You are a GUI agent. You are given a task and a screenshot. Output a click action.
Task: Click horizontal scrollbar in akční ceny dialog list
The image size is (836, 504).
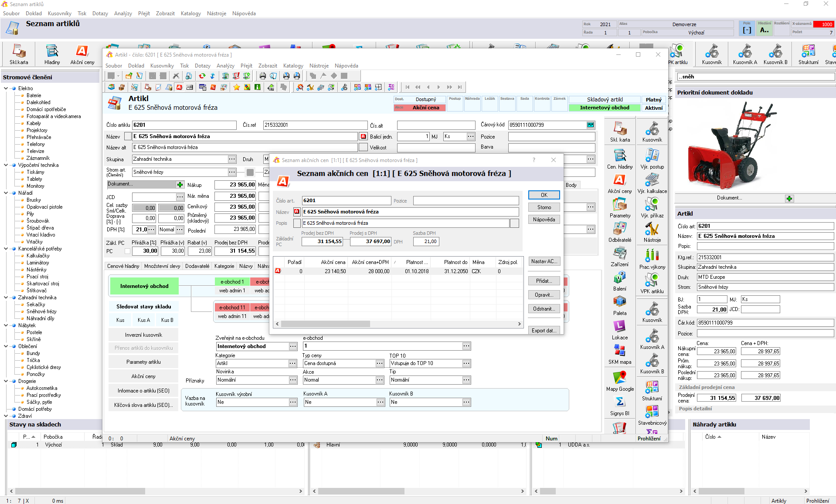click(326, 324)
